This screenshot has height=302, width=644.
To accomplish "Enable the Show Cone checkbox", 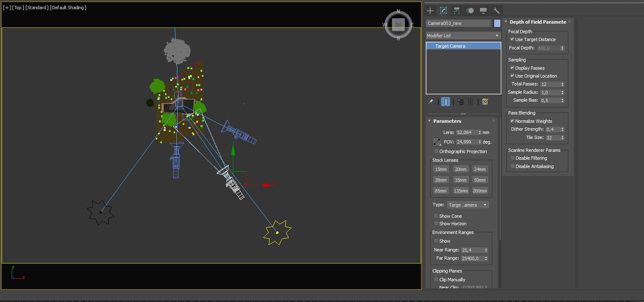I will point(436,216).
